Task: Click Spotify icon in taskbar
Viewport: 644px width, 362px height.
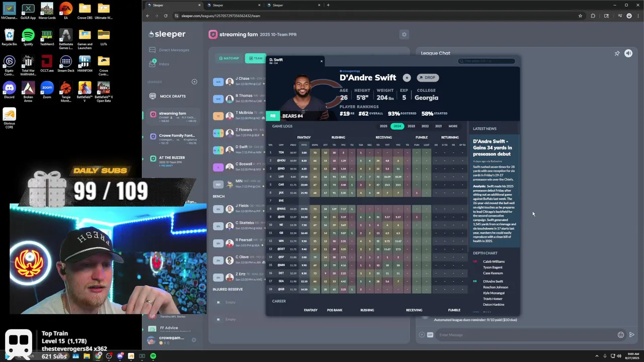Action: pos(153,356)
